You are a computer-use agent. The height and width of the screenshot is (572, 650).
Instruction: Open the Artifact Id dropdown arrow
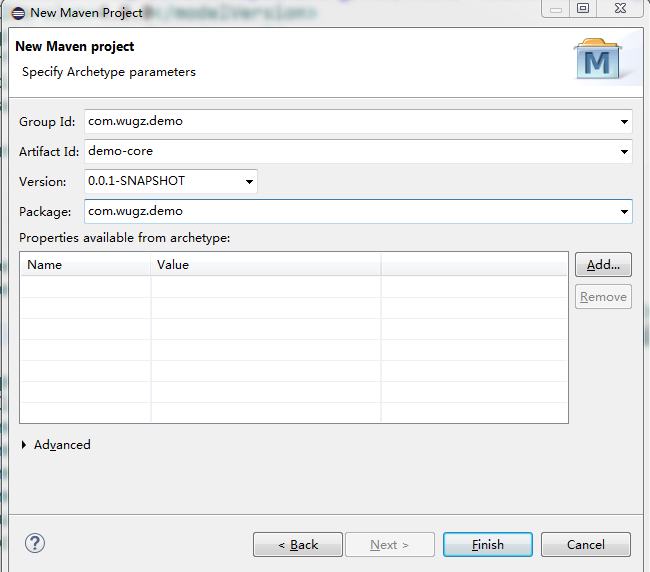[624, 152]
